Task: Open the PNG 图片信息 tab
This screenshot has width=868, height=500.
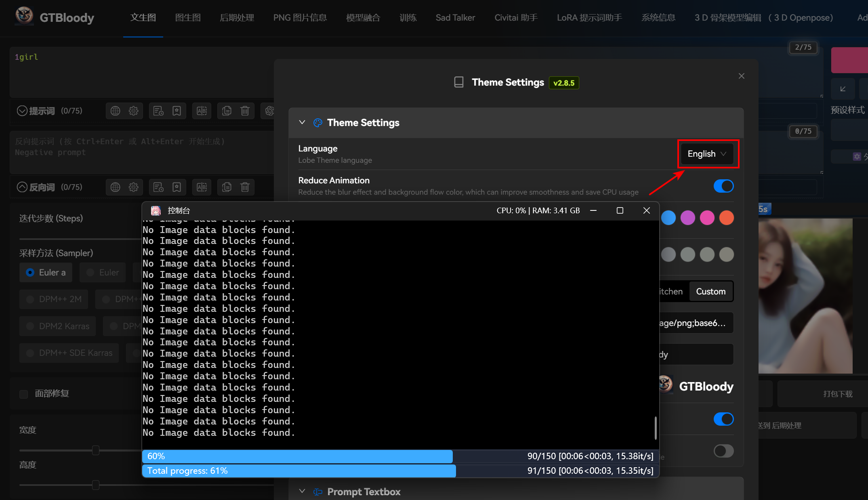Action: (x=300, y=18)
